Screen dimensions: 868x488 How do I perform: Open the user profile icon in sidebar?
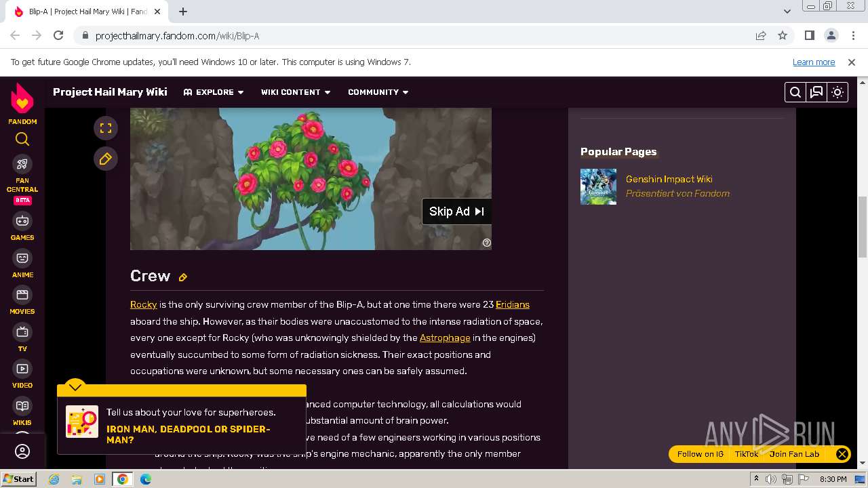[22, 451]
